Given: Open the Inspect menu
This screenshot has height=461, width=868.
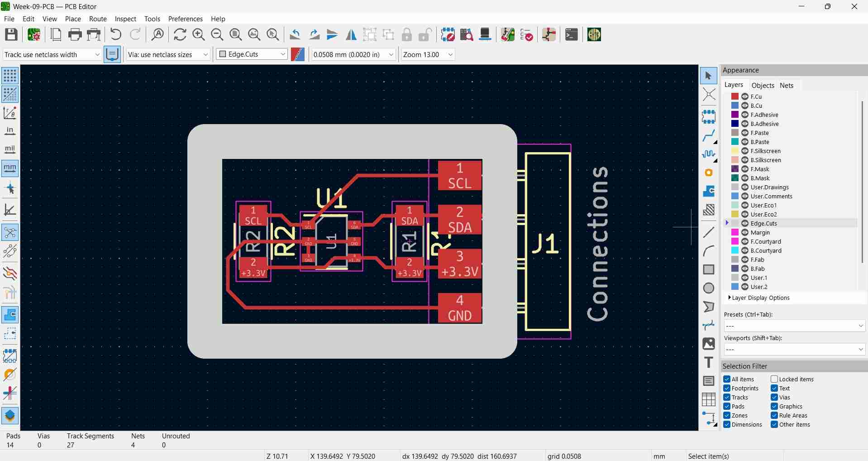Looking at the screenshot, I should click(x=125, y=19).
